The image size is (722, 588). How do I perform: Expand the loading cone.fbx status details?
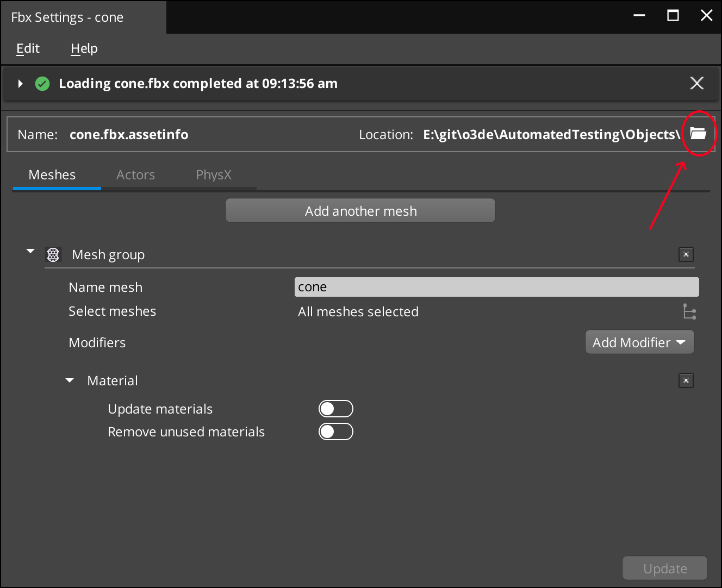pyautogui.click(x=20, y=84)
